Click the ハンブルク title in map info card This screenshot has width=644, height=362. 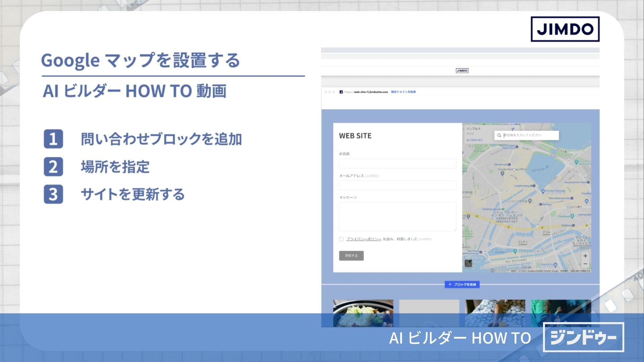tap(473, 129)
